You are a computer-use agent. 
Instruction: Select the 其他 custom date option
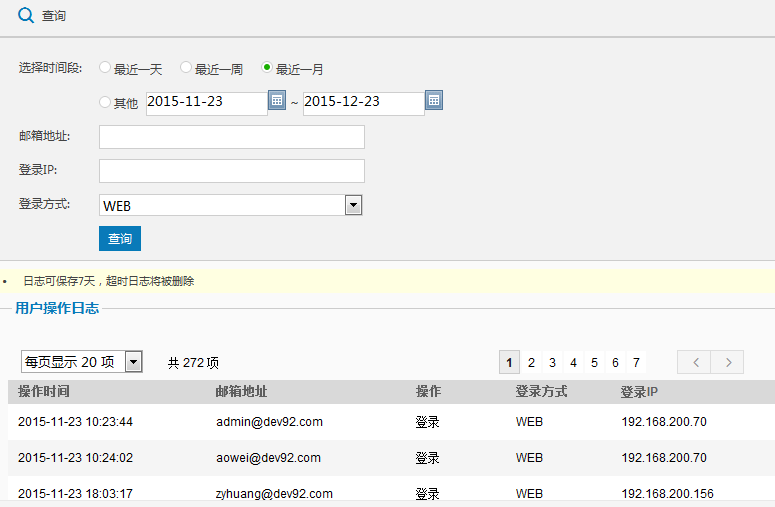click(x=106, y=102)
